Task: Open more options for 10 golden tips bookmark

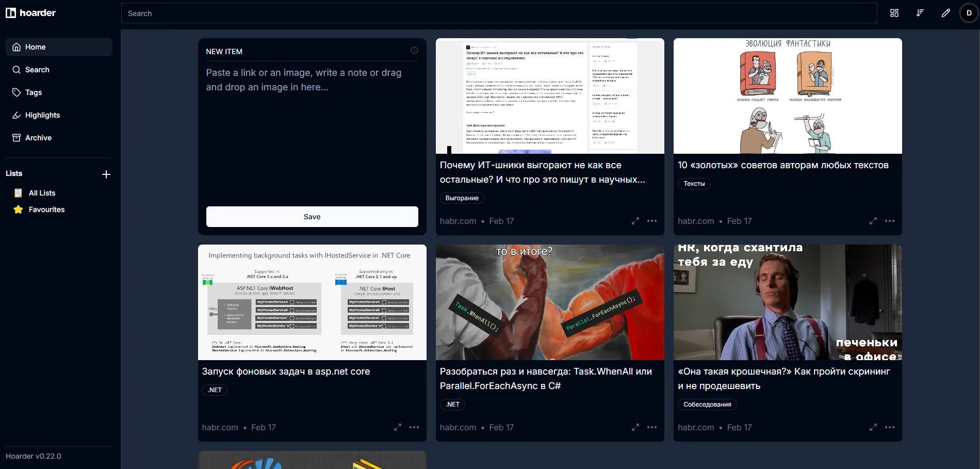Action: [890, 221]
